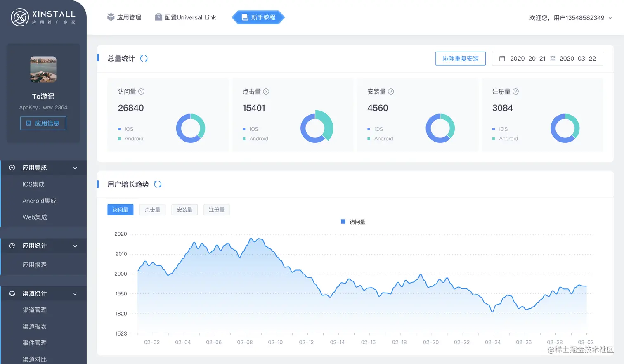Click the 渠道统计 sidebar icon

click(12, 293)
